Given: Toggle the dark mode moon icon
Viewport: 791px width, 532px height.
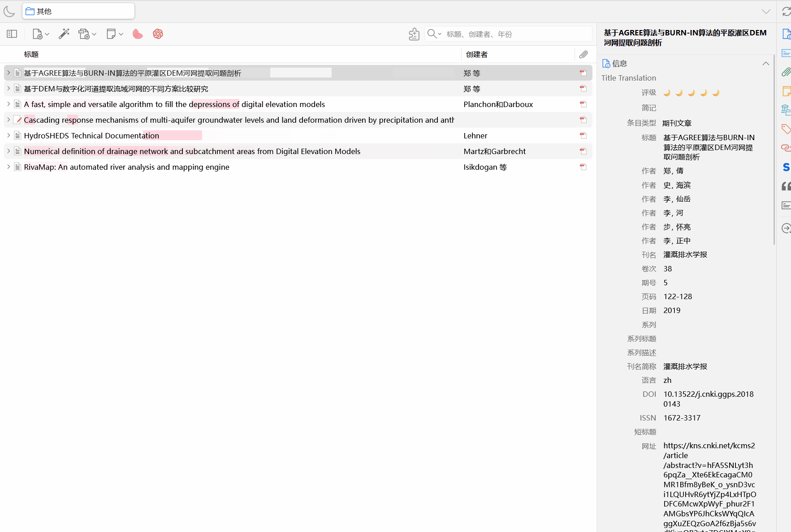Looking at the screenshot, I should 9,11.
